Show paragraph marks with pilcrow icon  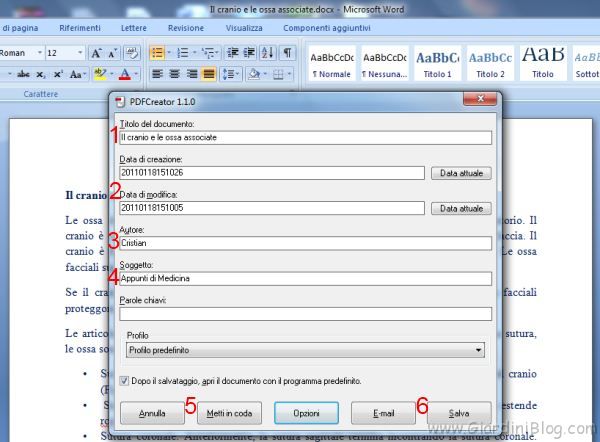pos(287,53)
